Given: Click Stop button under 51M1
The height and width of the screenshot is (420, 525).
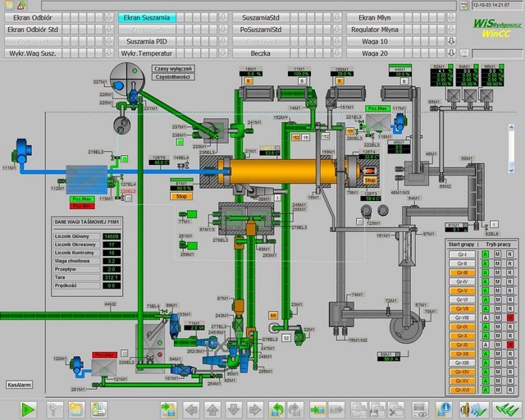Looking at the screenshot, I should [181, 196].
